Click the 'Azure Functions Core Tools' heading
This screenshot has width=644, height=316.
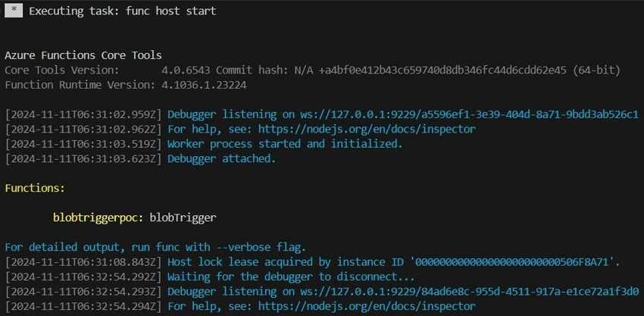click(83, 55)
